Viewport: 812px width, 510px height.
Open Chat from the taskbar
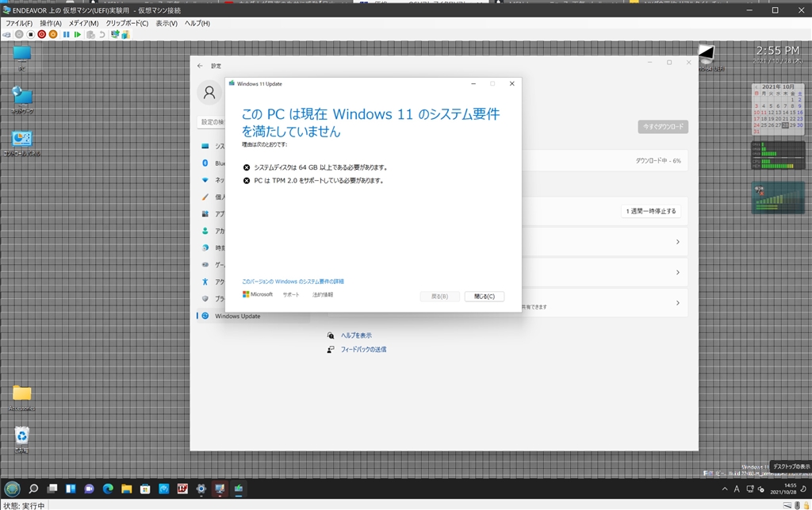click(89, 489)
